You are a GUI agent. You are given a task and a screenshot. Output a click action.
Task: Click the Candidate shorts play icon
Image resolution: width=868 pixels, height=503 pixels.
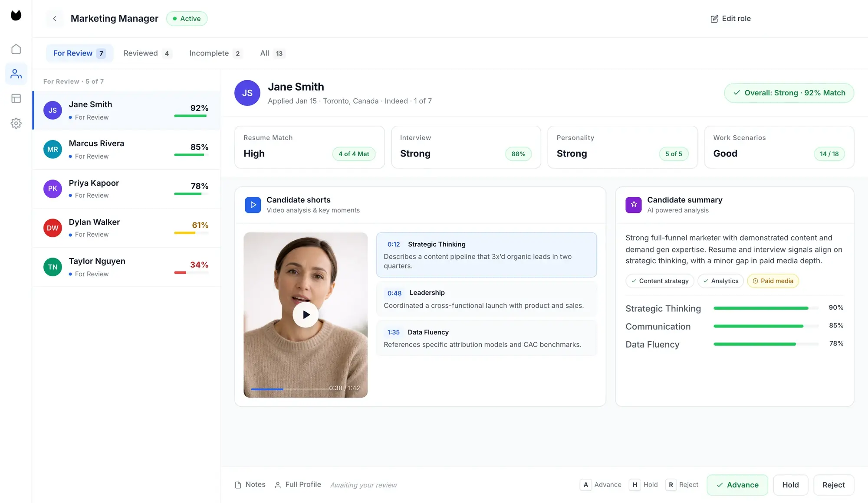pos(253,205)
